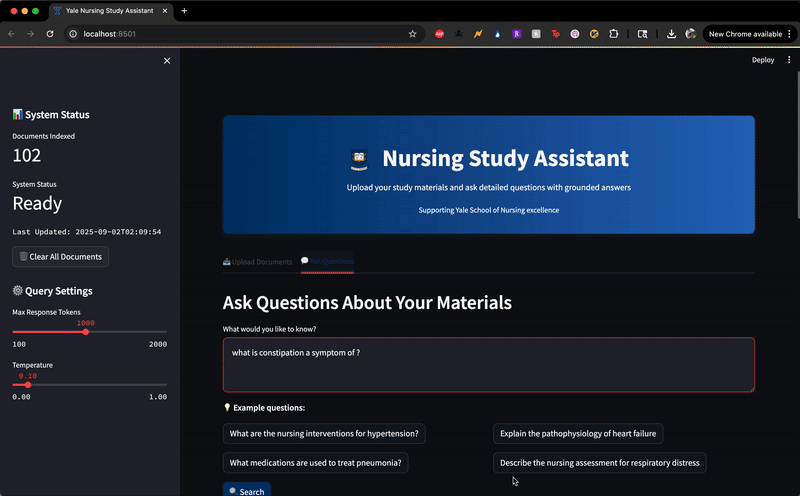The height and width of the screenshot is (496, 800).
Task: Go forward with the browser forward arrow
Action: [31, 34]
